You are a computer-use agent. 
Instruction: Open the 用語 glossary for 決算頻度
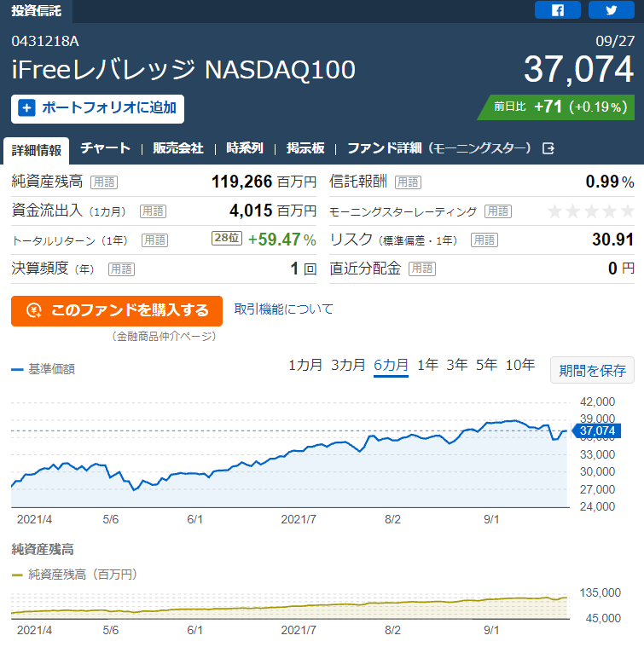[121, 269]
